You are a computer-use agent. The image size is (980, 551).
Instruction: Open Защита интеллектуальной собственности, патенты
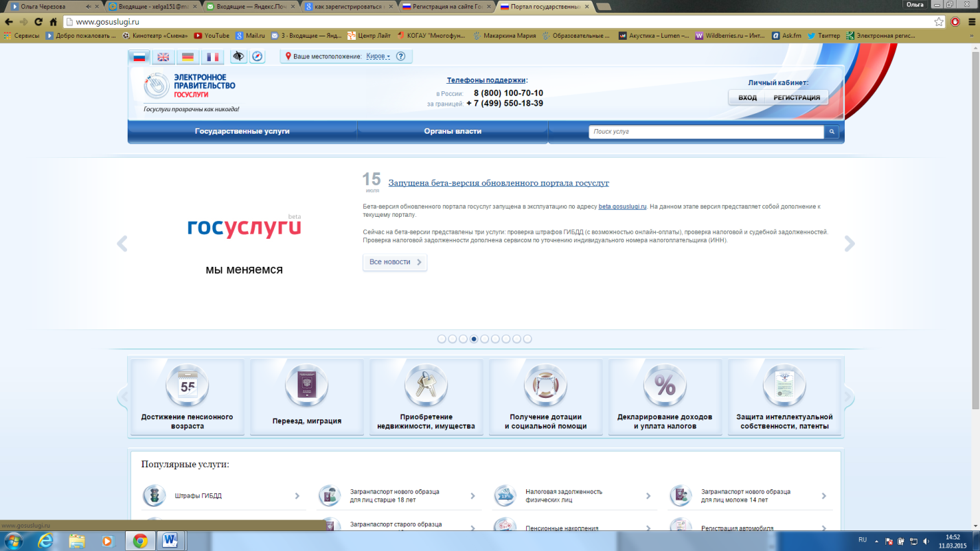point(784,397)
